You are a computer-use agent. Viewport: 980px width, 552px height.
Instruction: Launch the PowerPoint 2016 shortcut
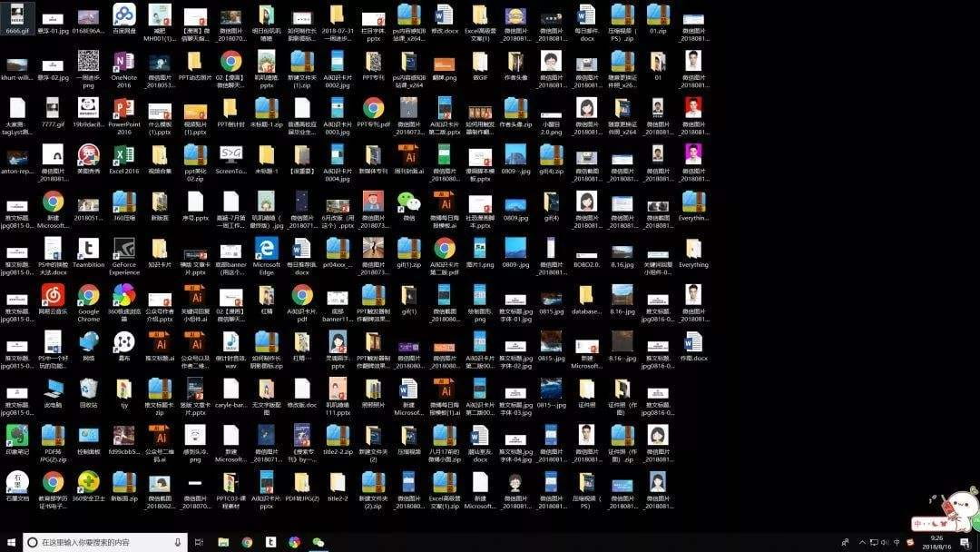(x=124, y=109)
